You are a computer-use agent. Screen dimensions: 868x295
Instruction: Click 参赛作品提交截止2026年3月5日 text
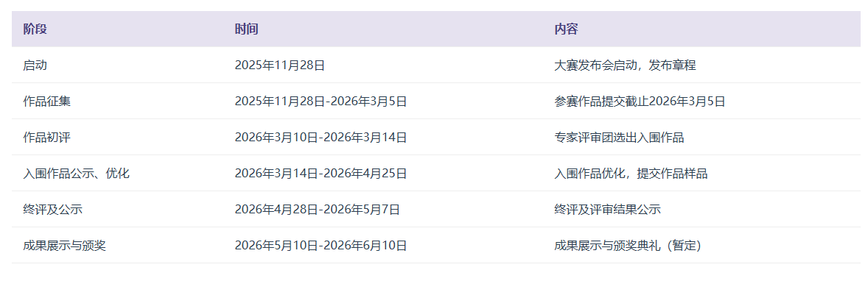coord(640,102)
